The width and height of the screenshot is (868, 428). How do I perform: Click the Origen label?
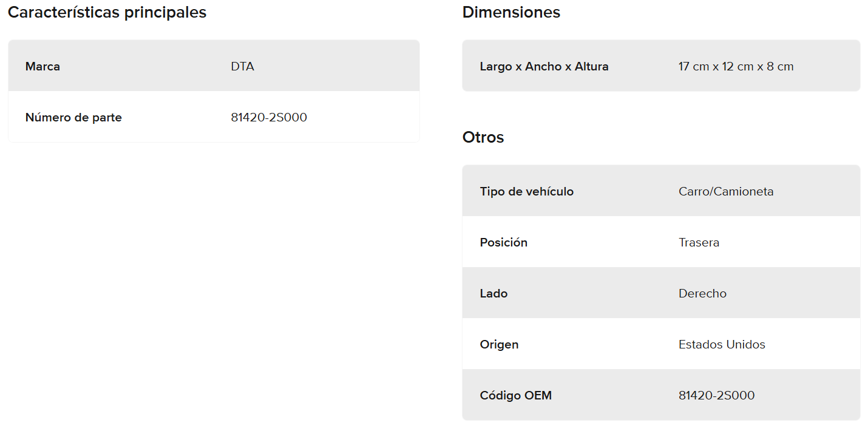click(x=499, y=345)
